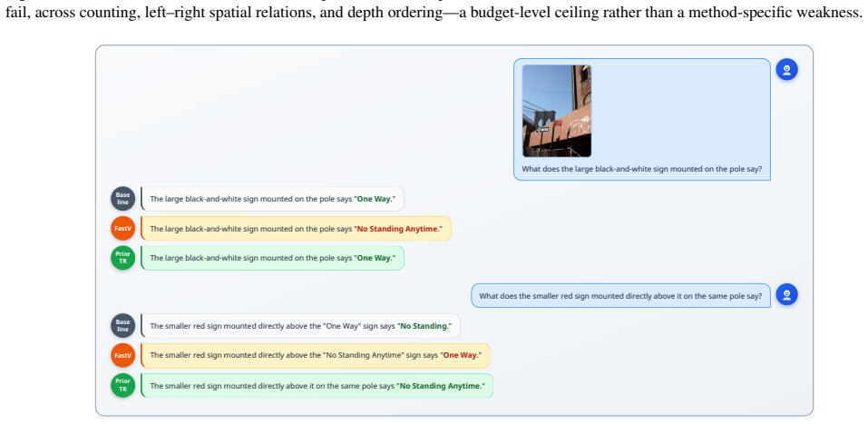Image resolution: width=868 pixels, height=424 pixels.
Task: Select the Baseline avatar next to the first "One Way" answer
Action: coord(122,199)
